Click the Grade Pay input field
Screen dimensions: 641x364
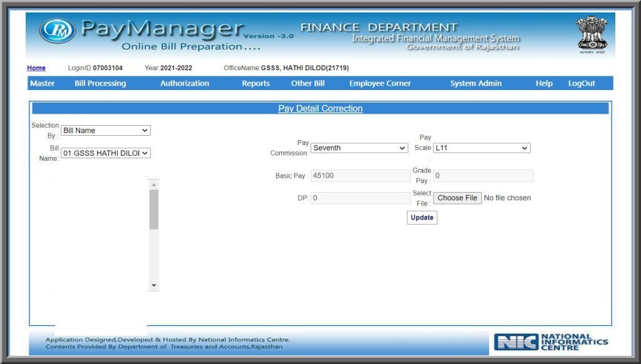[x=483, y=176]
